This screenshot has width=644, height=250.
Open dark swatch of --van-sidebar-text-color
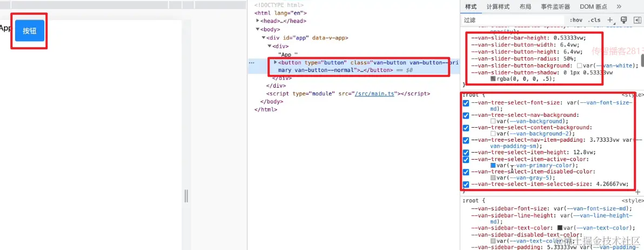click(560, 228)
